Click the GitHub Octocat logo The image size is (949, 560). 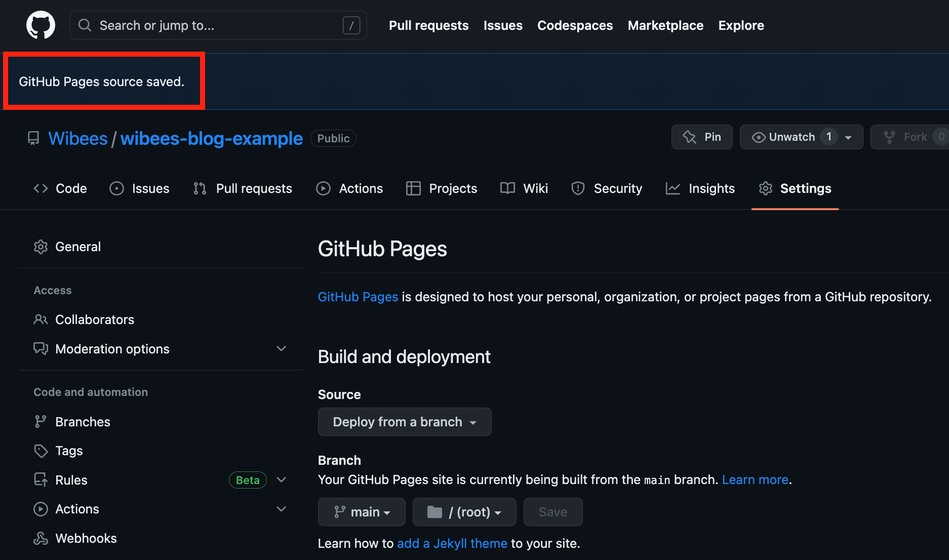point(41,25)
